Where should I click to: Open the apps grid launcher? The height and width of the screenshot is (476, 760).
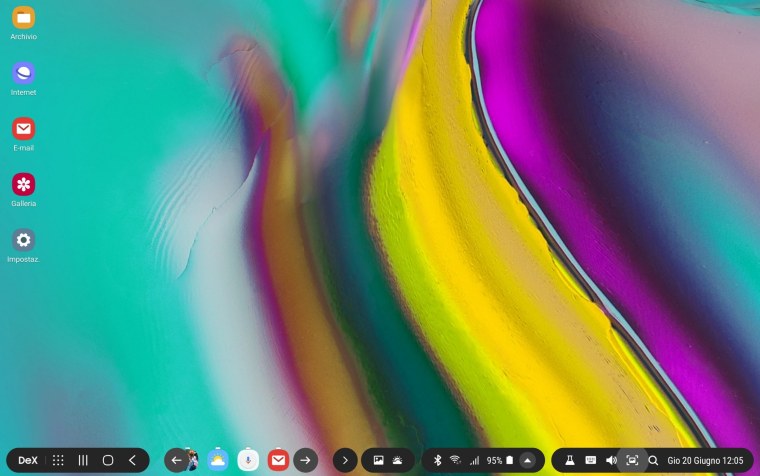click(x=58, y=460)
